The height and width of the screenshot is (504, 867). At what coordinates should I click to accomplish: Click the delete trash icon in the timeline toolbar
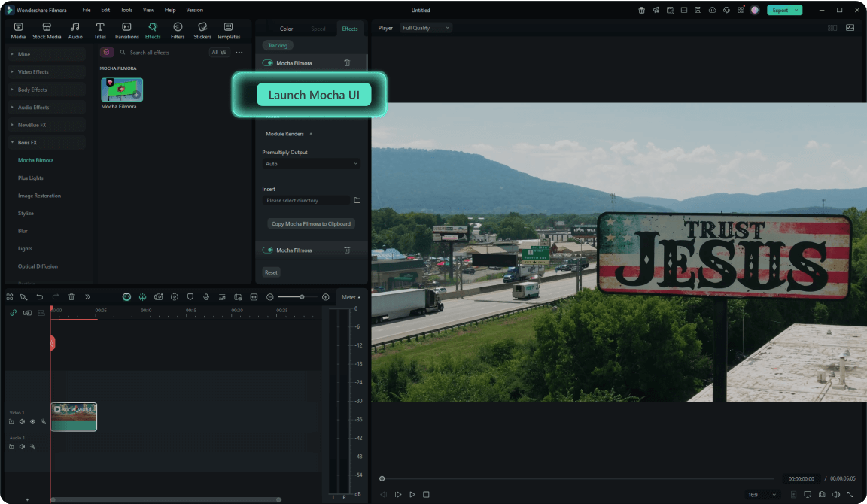click(x=71, y=297)
